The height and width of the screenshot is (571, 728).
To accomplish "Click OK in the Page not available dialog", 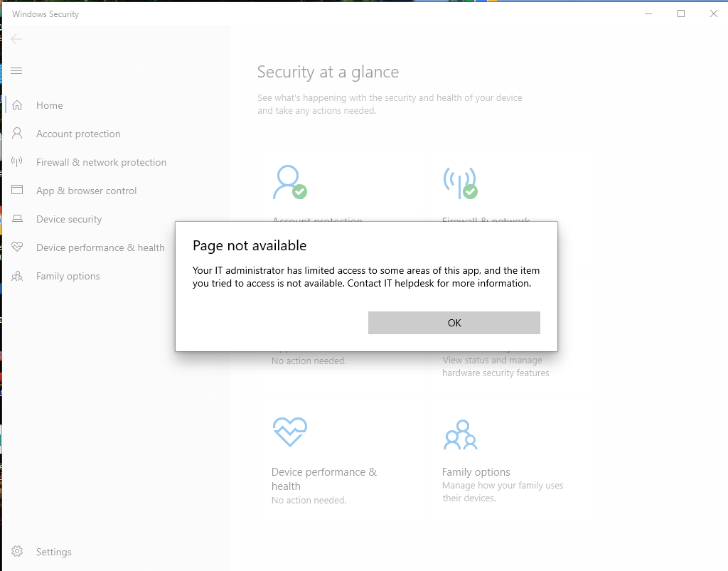I will point(454,323).
